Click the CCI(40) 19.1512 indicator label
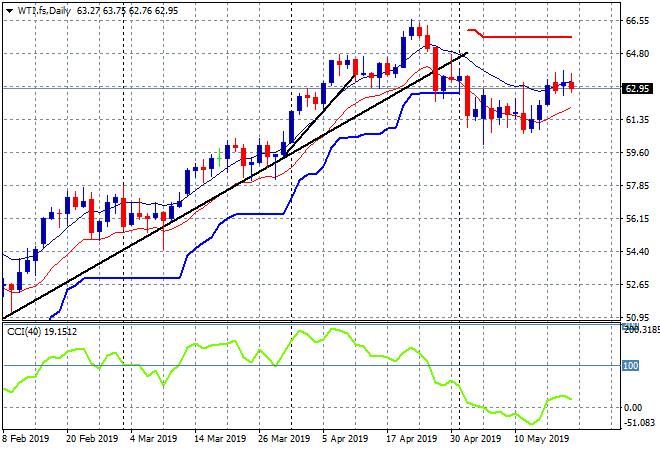Screen dimensions: 660x450 42,332
